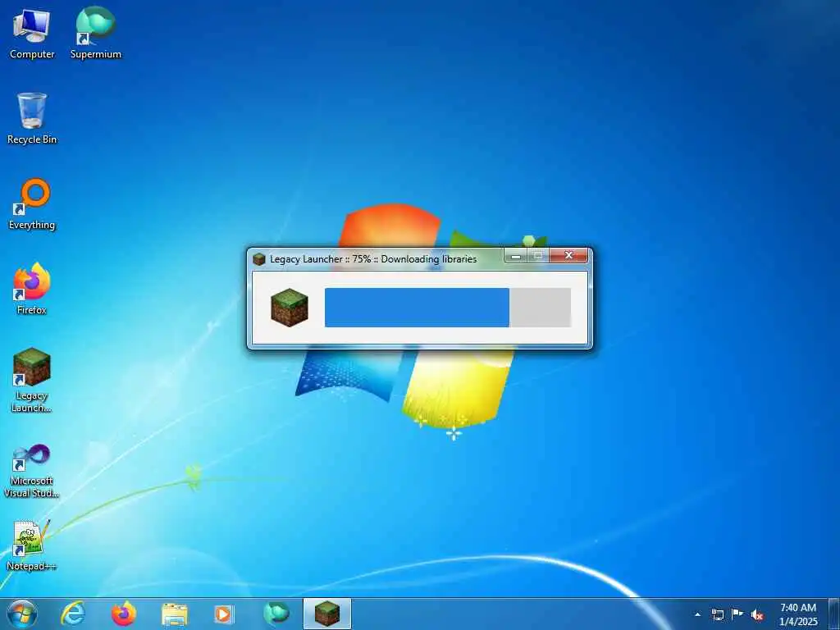Image resolution: width=840 pixels, height=630 pixels.
Task: Select the Legacy Launcher desktop shortcut
Action: (32, 381)
